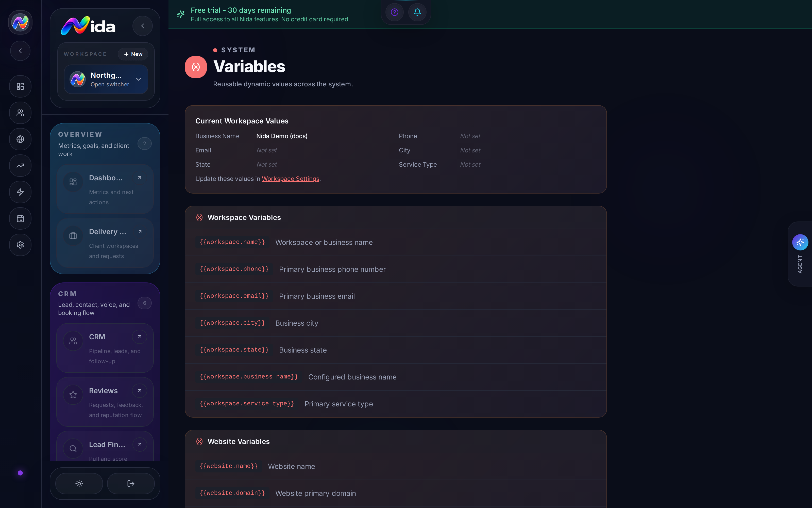The image size is (812, 508).
Task: Open the dashboard grid icon in rail
Action: 20,86
